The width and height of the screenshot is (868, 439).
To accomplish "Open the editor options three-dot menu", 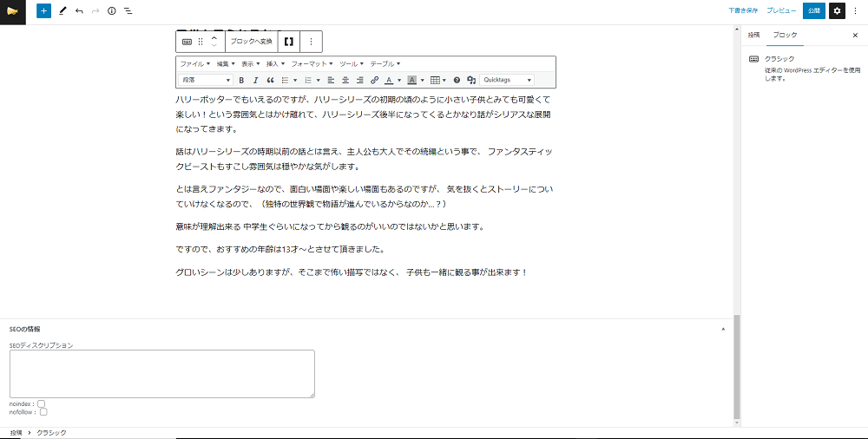I will (x=856, y=10).
